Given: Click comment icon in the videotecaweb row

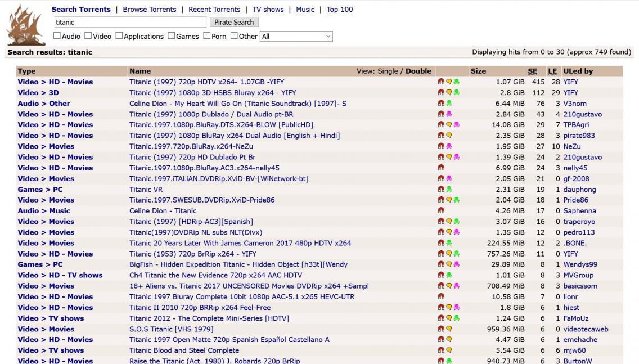Looking at the screenshot, I should pyautogui.click(x=449, y=329).
